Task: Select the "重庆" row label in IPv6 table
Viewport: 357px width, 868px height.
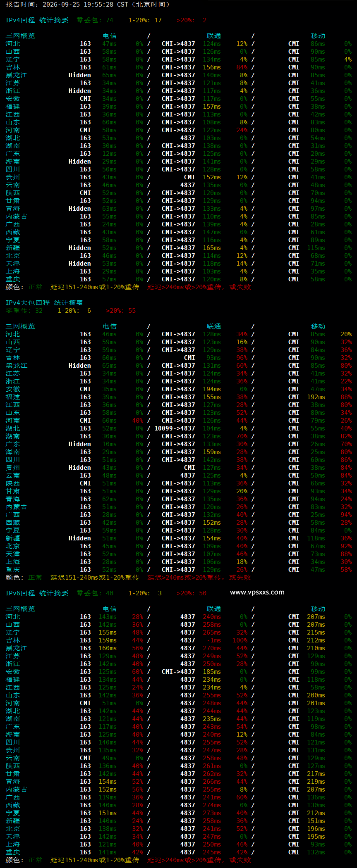Action: pyautogui.click(x=13, y=852)
